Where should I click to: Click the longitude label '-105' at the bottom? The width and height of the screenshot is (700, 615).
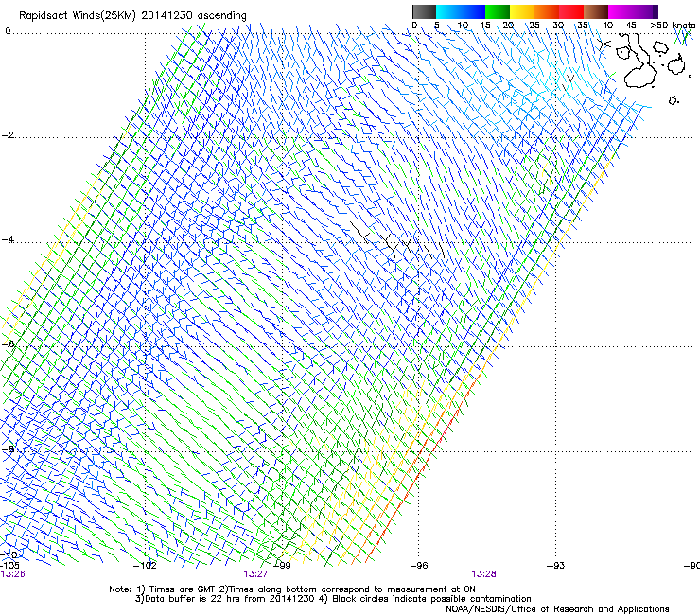[9, 566]
